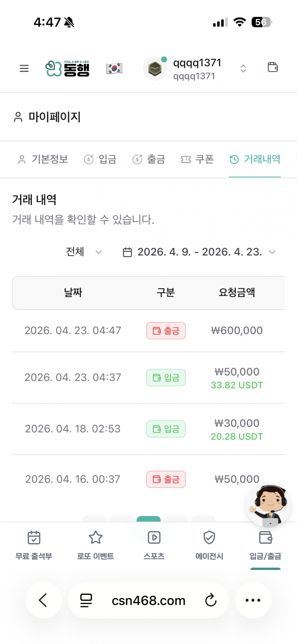Open the 전체 filter dropdown
This screenshot has height=644, width=297.
(x=84, y=252)
